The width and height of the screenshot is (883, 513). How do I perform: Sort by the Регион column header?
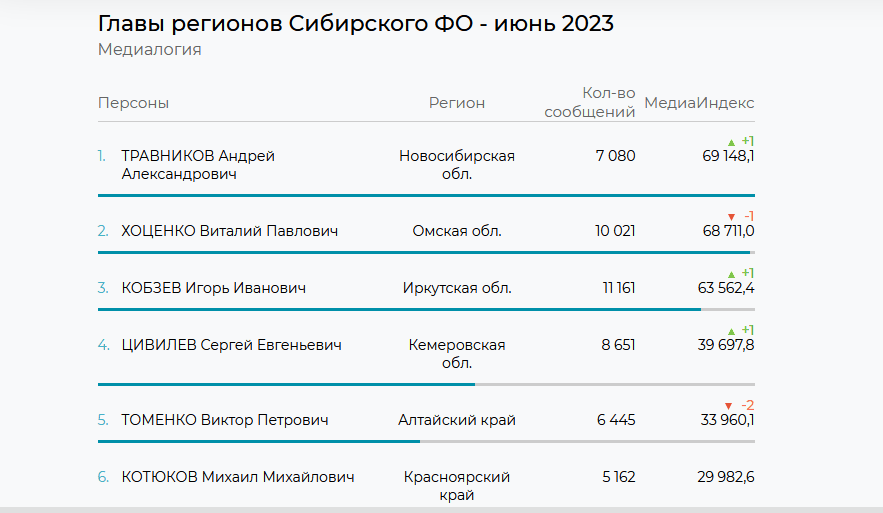pos(457,103)
